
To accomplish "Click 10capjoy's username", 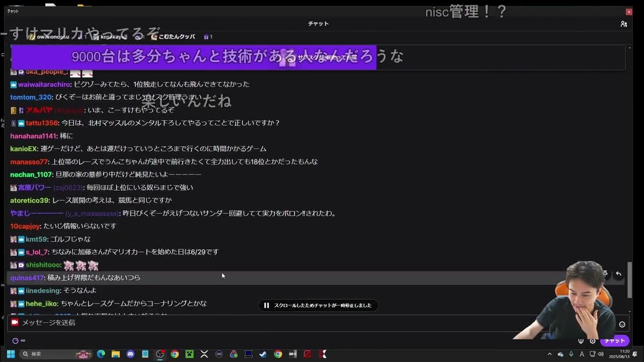I will (x=25, y=226).
